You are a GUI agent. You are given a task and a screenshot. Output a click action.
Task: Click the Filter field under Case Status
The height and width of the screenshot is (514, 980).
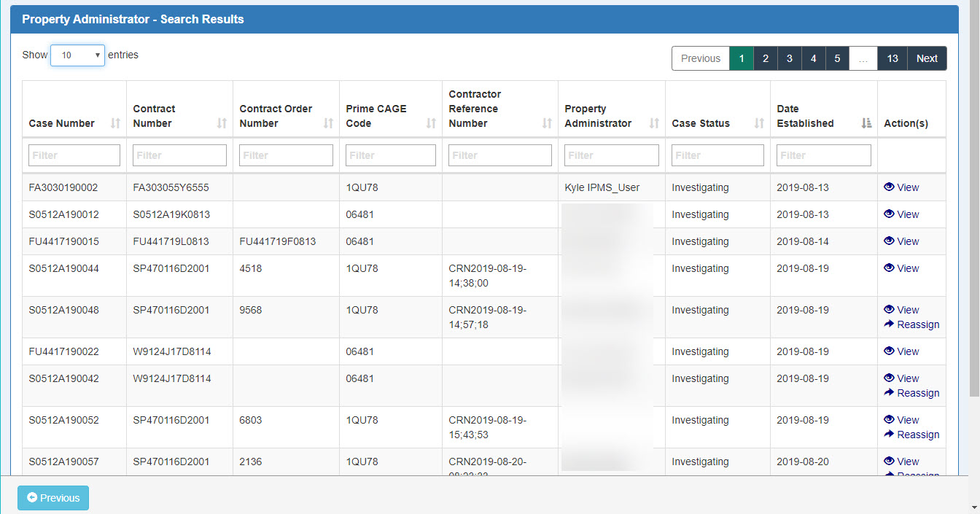(717, 155)
